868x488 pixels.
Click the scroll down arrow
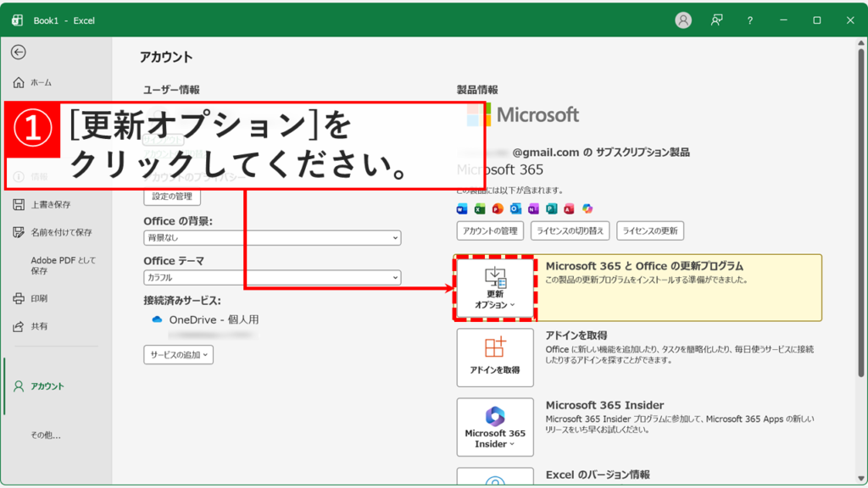[x=861, y=479]
